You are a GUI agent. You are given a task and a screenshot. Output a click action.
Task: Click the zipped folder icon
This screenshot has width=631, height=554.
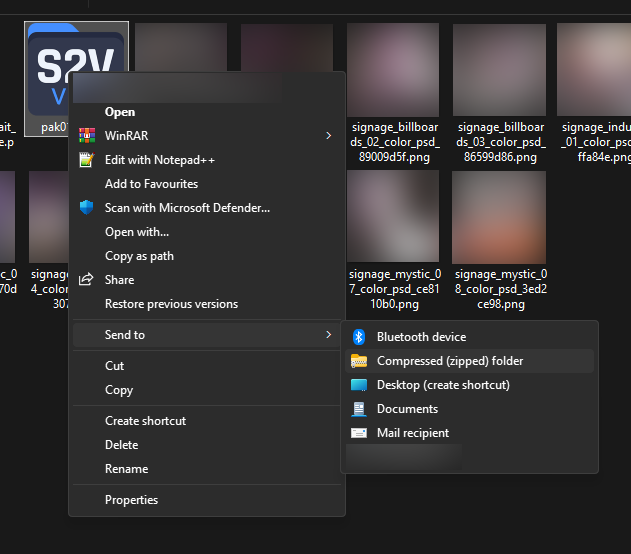pyautogui.click(x=359, y=361)
